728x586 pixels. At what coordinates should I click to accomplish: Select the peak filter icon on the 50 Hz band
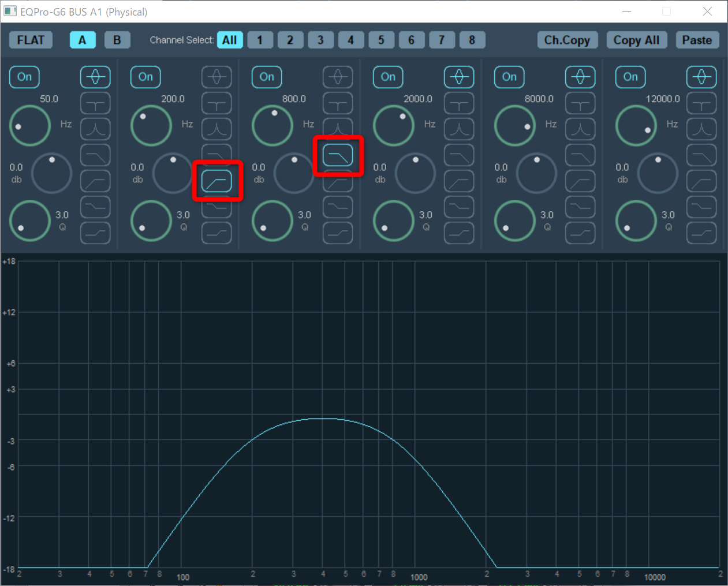[x=95, y=77]
